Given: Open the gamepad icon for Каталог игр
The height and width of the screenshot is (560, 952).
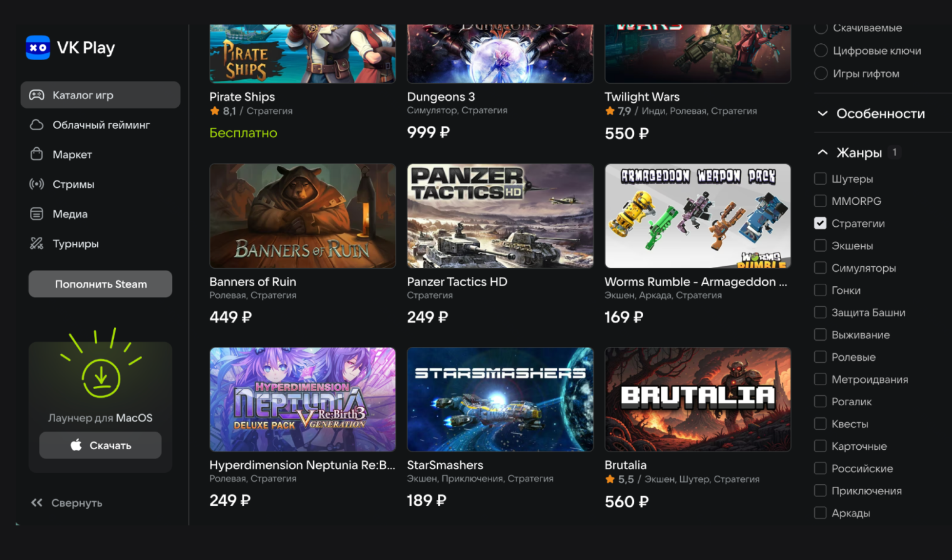Looking at the screenshot, I should point(37,95).
